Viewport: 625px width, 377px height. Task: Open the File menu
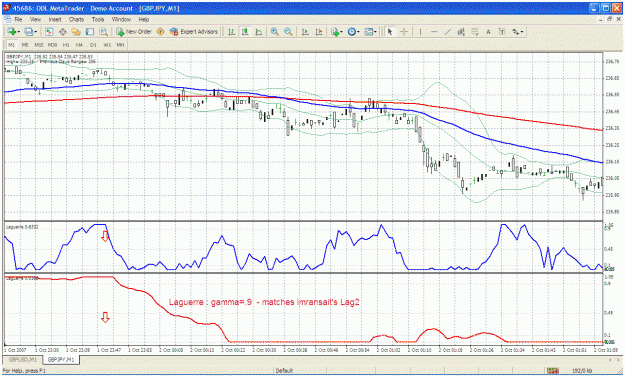19,19
